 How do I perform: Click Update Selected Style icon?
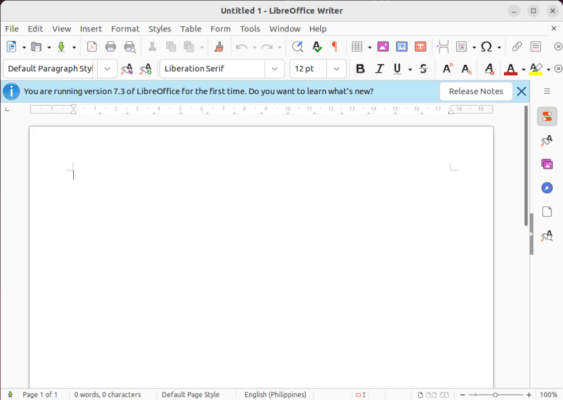(x=127, y=69)
